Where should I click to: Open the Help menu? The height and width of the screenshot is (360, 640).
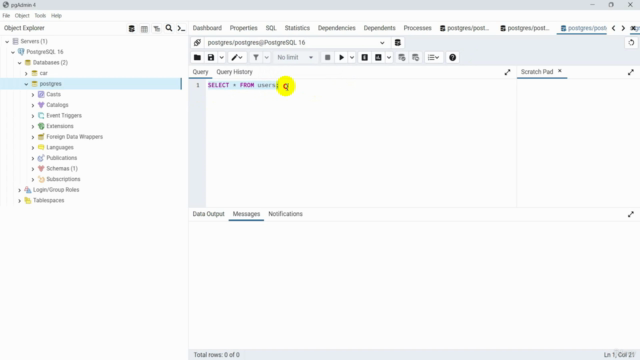[x=56, y=16]
